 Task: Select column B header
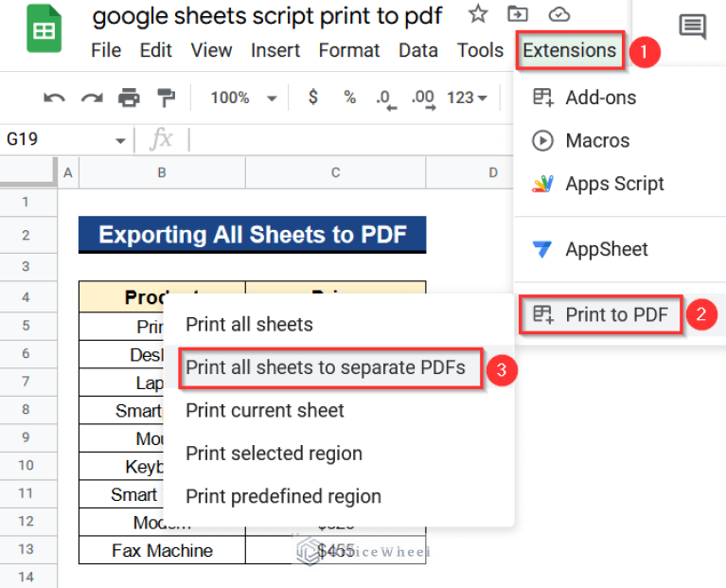pos(162,172)
